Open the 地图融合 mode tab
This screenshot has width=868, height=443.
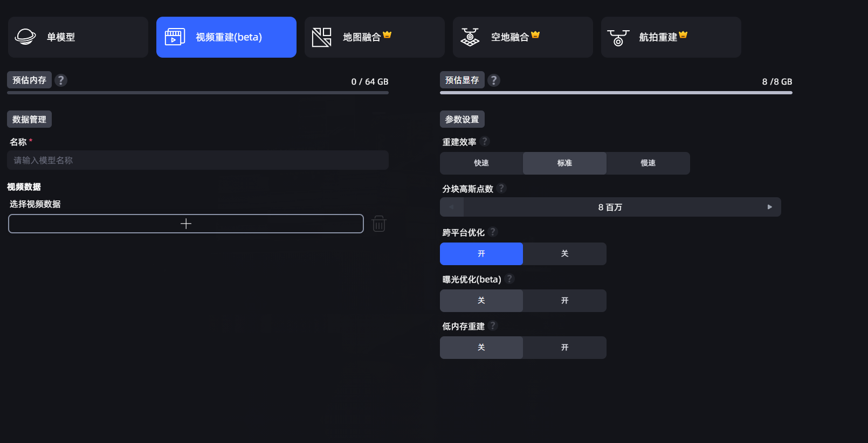tap(375, 37)
